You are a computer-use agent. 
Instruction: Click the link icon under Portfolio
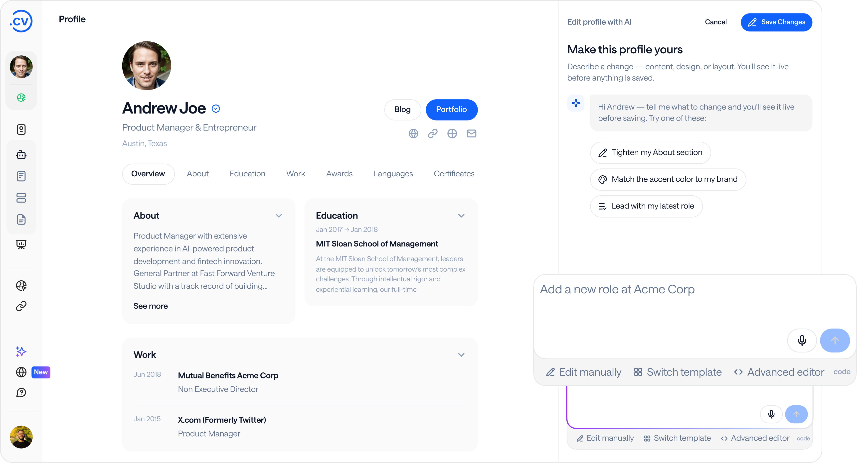(x=433, y=134)
